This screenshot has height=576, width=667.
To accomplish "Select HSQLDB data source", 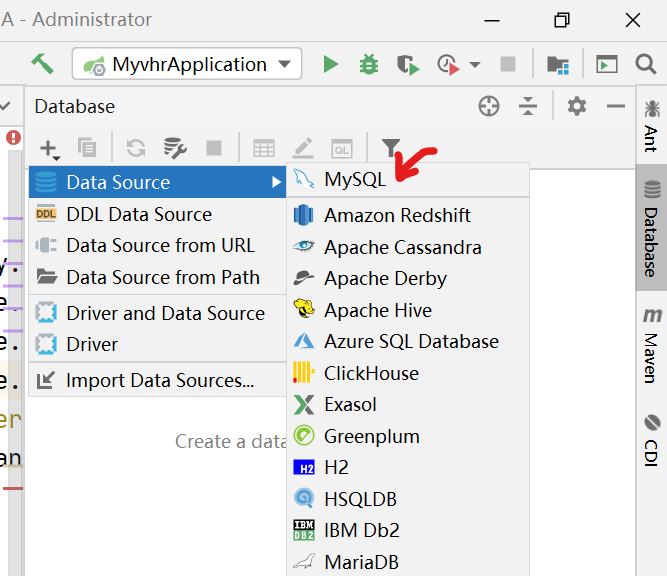I will click(x=408, y=499).
